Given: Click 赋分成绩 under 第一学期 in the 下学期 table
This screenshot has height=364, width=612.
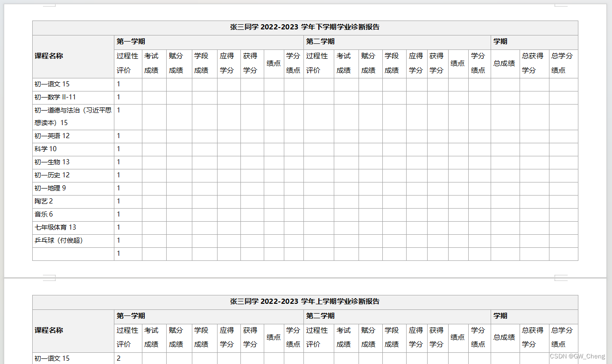Looking at the screenshot, I should [x=176, y=63].
